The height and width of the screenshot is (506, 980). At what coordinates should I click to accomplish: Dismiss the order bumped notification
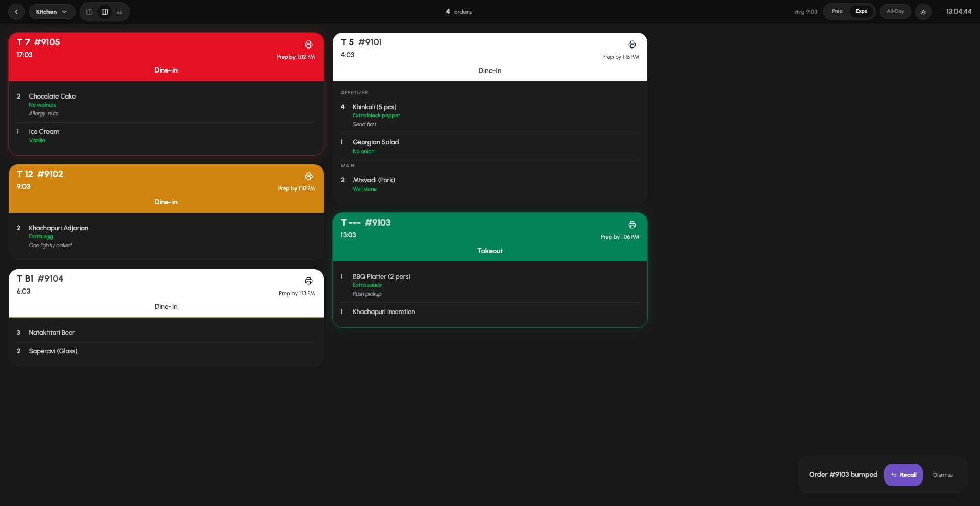(x=943, y=475)
